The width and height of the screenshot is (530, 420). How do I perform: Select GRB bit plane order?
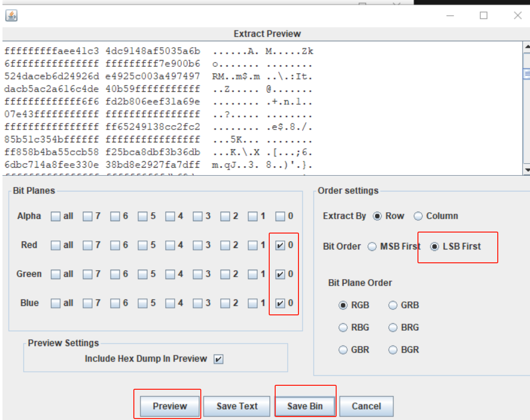point(393,305)
